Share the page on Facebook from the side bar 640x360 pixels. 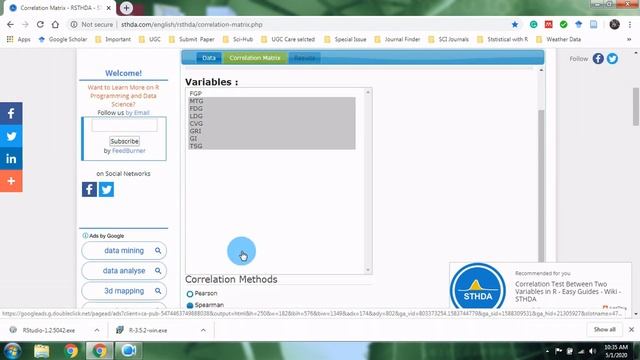click(11, 113)
